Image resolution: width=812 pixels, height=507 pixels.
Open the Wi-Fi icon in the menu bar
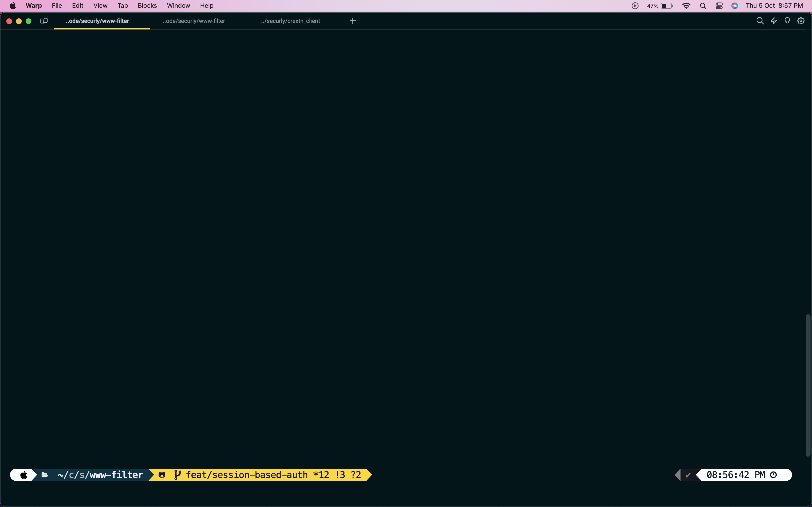(687, 5)
